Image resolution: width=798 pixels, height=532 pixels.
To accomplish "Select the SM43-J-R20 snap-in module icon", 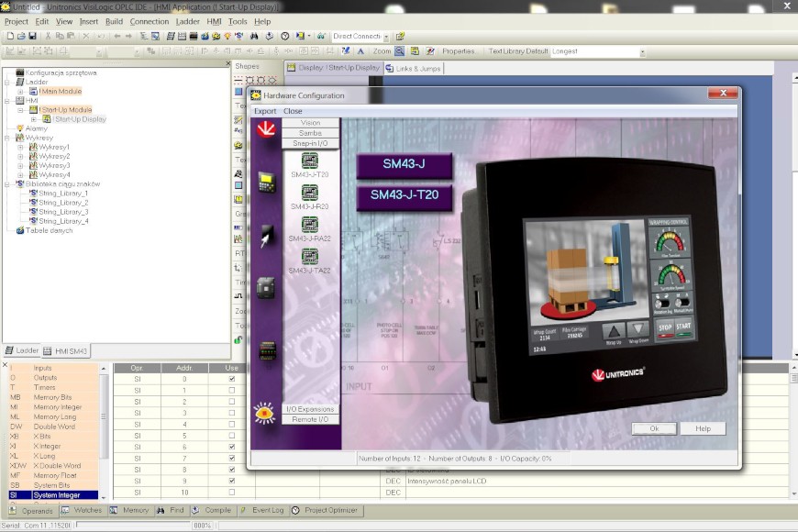I will click(x=310, y=193).
